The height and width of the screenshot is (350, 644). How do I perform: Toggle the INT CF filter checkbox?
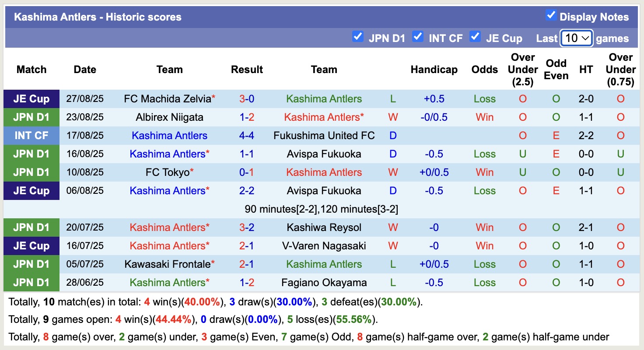coord(418,37)
